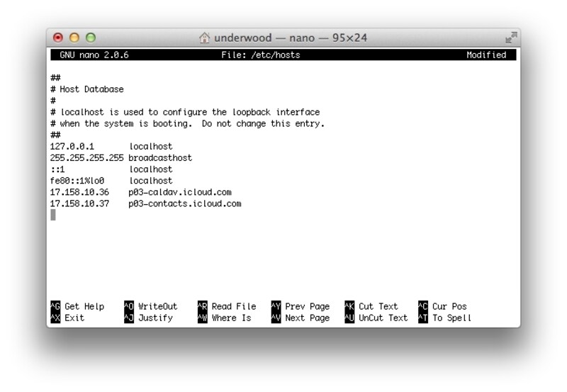Click the green zoom window button

click(x=90, y=38)
